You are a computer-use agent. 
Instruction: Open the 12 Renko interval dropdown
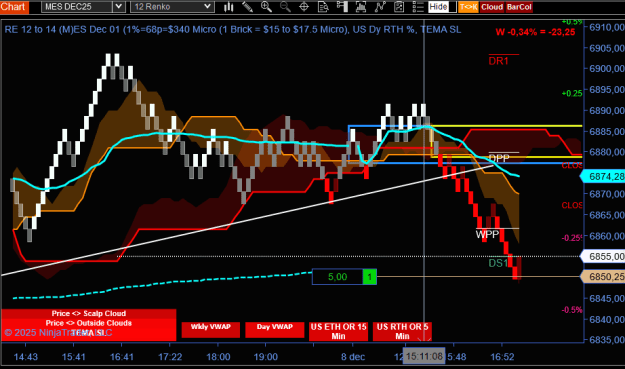point(172,7)
